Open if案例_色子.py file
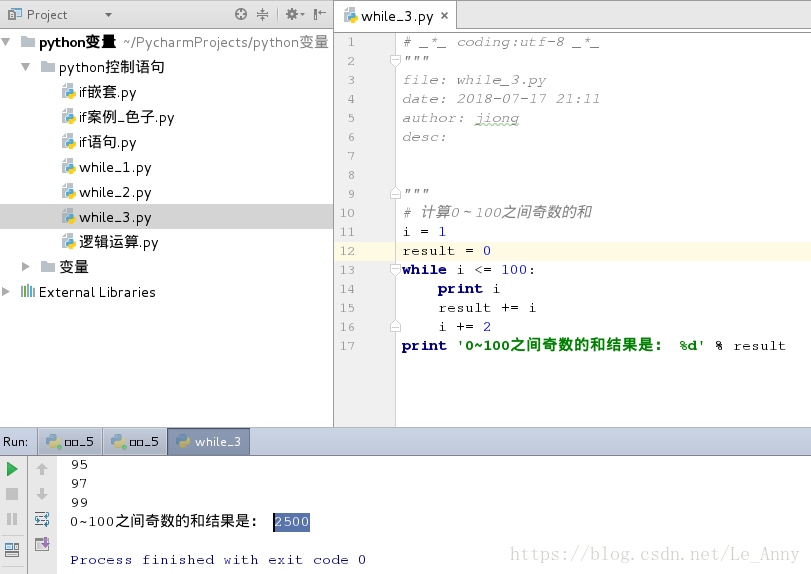This screenshot has width=811, height=574. pyautogui.click(x=118, y=117)
